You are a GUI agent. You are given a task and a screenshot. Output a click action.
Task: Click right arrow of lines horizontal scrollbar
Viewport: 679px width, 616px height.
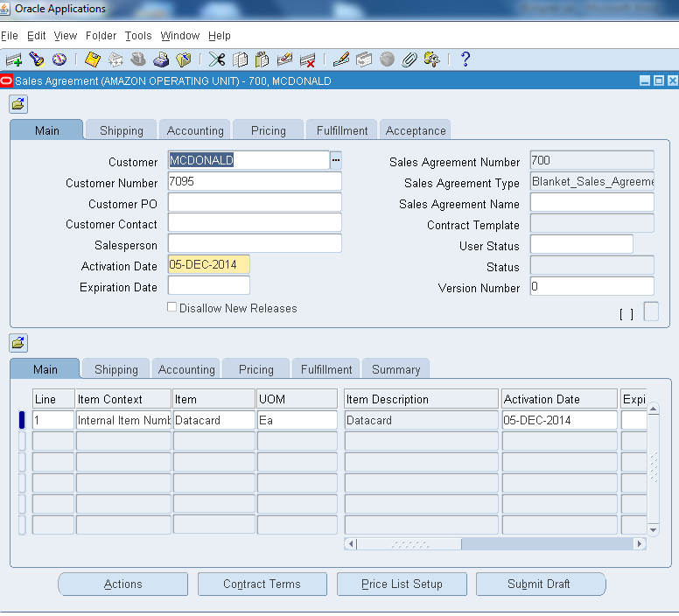tap(640, 543)
